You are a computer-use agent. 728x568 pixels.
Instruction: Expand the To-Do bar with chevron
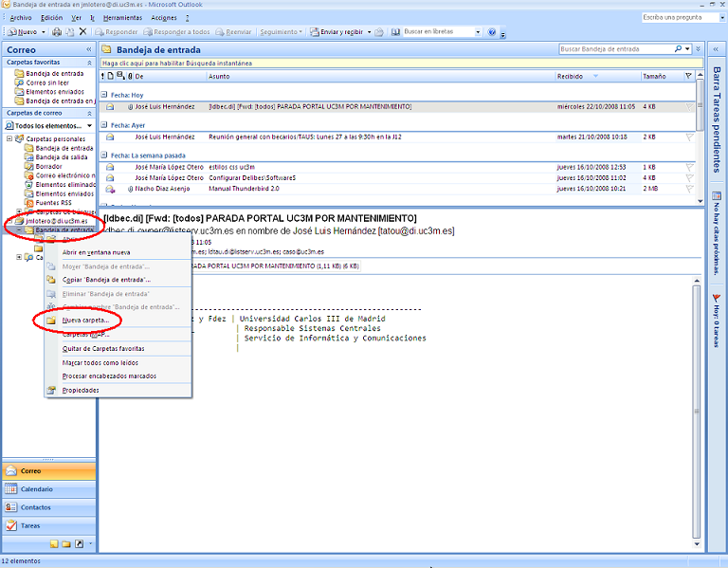click(716, 49)
